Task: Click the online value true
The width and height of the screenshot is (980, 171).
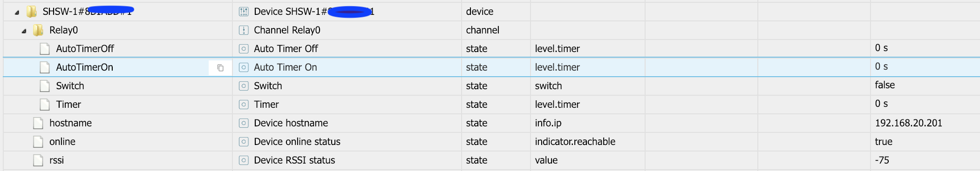Action: 884,142
